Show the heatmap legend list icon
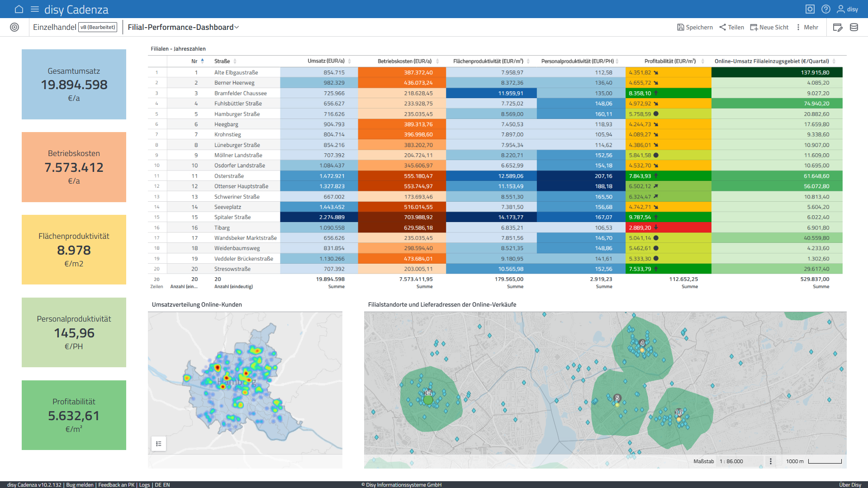The height and width of the screenshot is (488, 868). 159,444
